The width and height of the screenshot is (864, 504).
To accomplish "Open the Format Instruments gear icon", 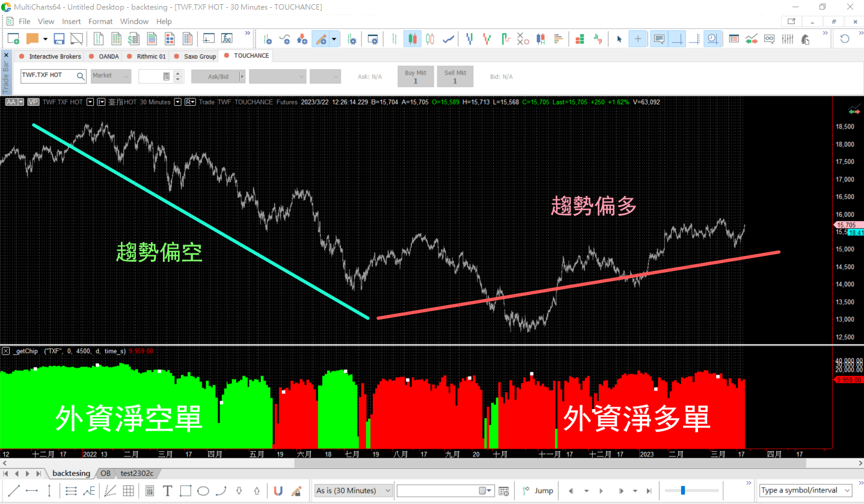I will click(x=352, y=39).
